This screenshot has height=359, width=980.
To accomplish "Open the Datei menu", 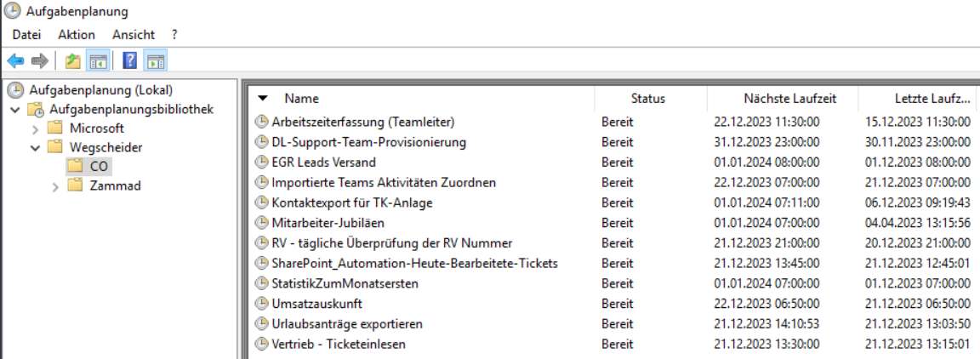I will pyautogui.click(x=26, y=35).
